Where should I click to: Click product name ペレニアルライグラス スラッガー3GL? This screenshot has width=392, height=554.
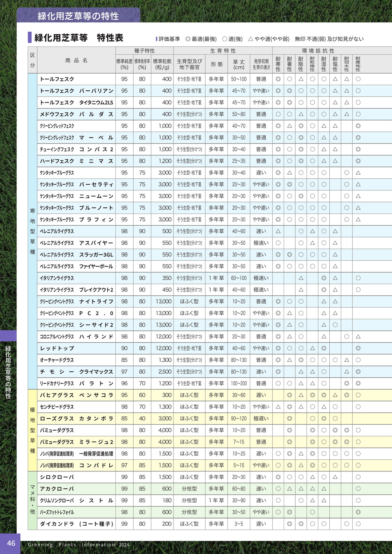pos(76,254)
